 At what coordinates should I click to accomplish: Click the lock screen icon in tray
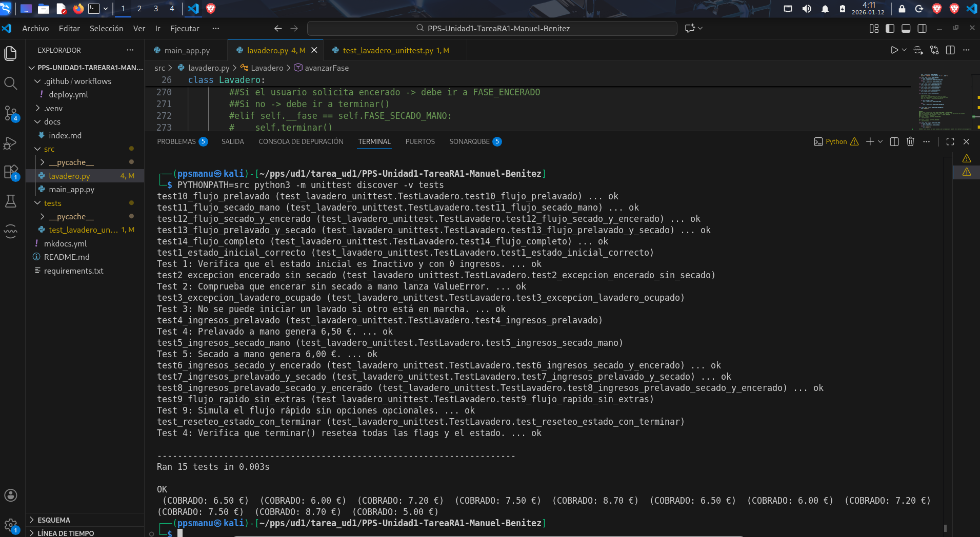(902, 9)
